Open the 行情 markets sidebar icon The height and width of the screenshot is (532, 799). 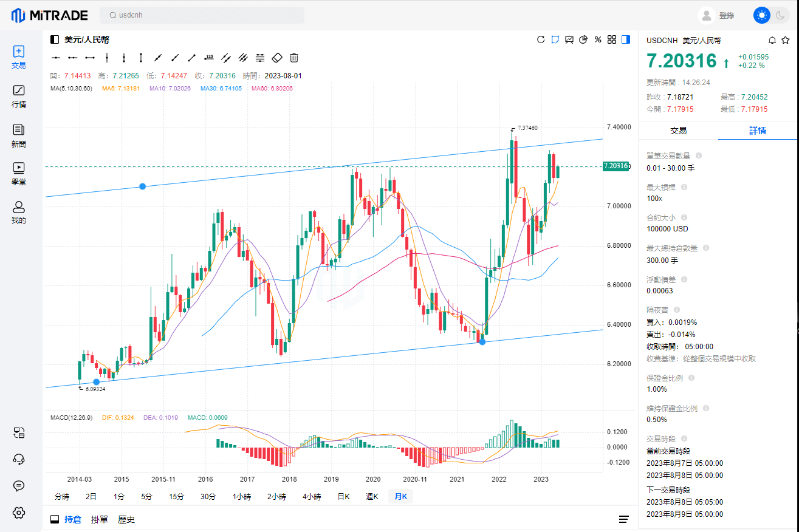coord(19,96)
